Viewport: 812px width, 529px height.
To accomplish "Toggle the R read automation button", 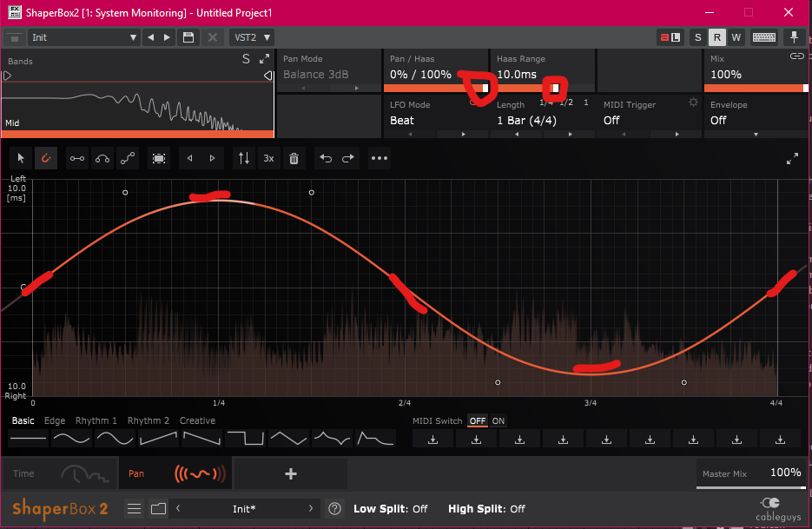I will coord(716,37).
